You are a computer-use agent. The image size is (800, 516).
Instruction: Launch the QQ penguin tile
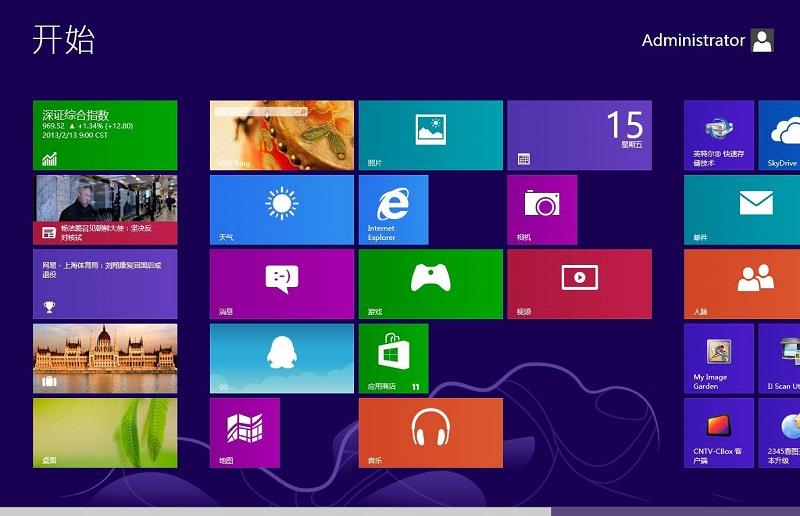282,358
